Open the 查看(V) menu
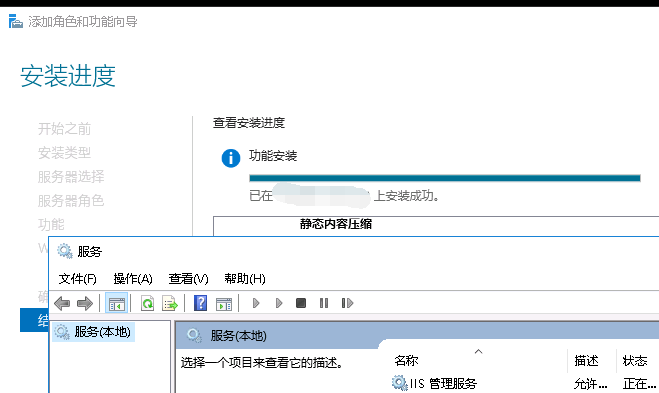 pos(188,279)
